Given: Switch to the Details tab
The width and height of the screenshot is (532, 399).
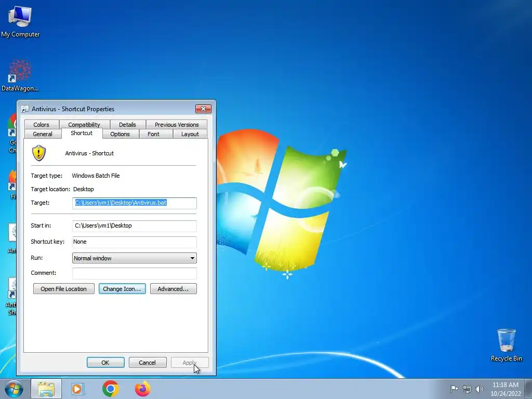Looking at the screenshot, I should 127,125.
